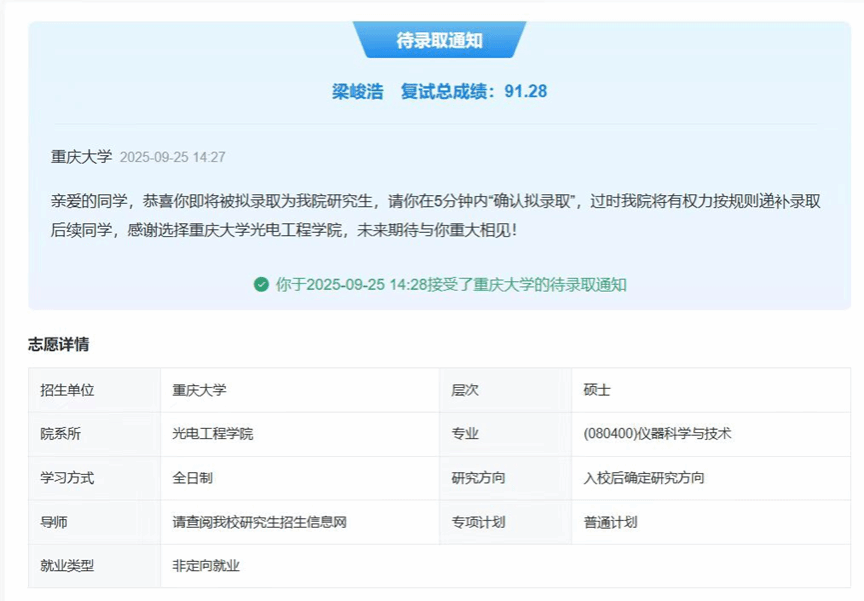
Task: Select the applicant name 梁峻浩
Action: [357, 91]
